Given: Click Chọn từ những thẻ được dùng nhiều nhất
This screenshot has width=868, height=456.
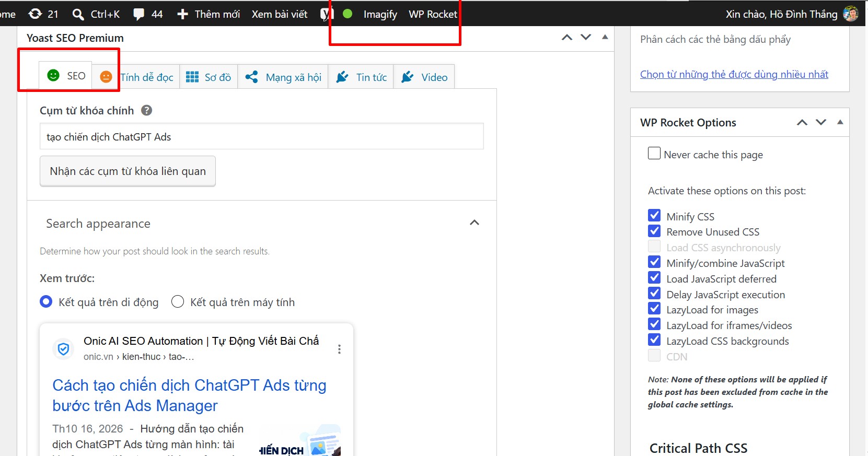Looking at the screenshot, I should [734, 74].
